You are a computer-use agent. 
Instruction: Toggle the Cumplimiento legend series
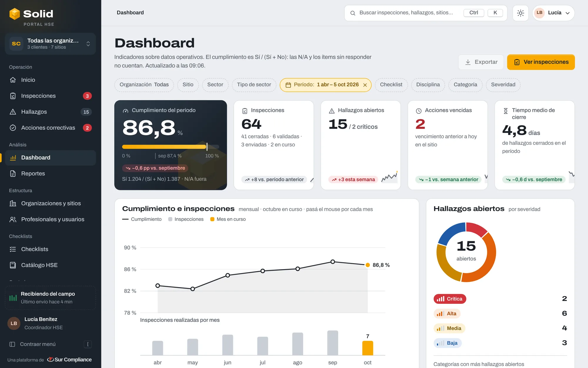pyautogui.click(x=142, y=219)
